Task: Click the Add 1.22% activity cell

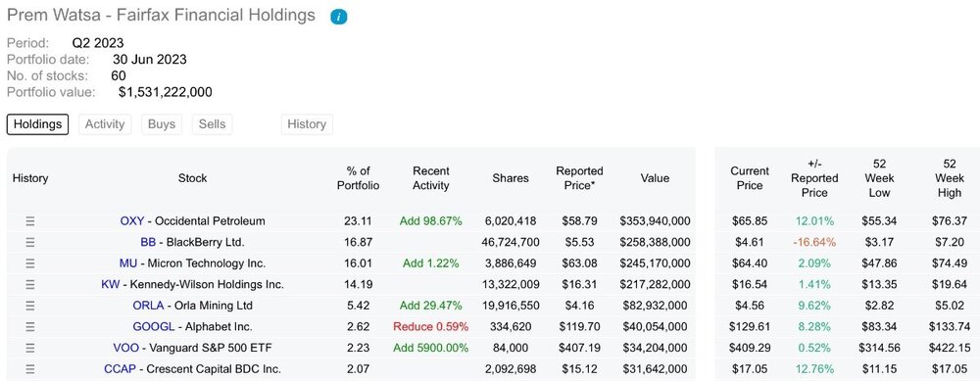Action: click(x=430, y=263)
